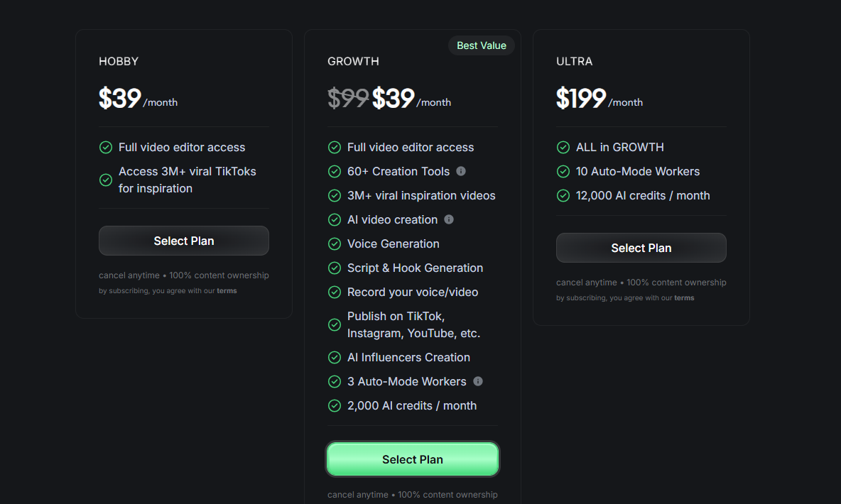Click the GROWTH plan heading
Screen dimensions: 841x504
pyautogui.click(x=354, y=61)
